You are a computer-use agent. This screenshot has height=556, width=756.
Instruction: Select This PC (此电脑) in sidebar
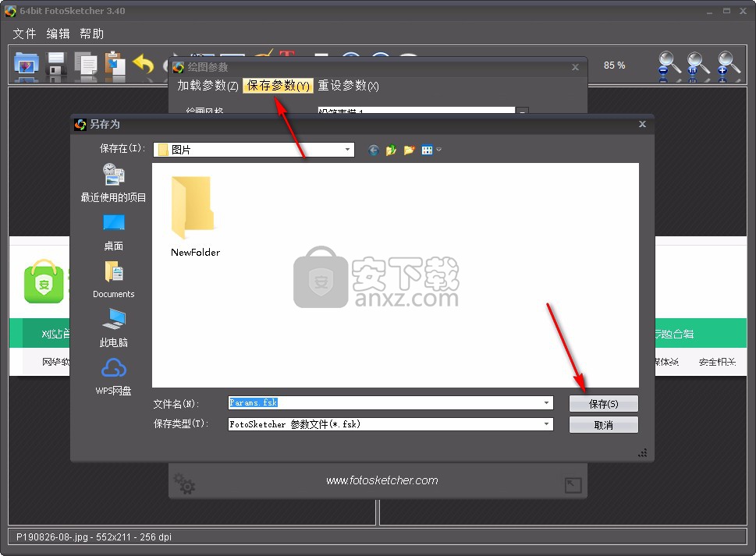[113, 328]
